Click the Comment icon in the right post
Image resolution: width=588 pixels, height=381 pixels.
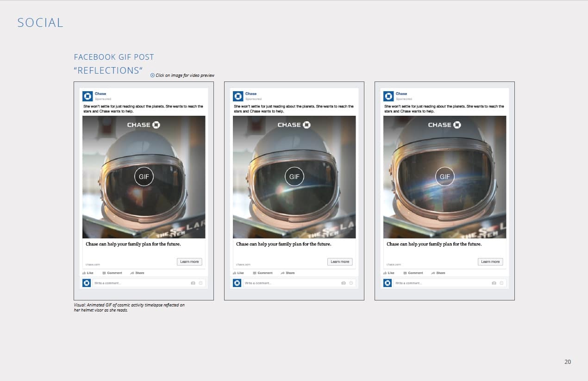405,273
